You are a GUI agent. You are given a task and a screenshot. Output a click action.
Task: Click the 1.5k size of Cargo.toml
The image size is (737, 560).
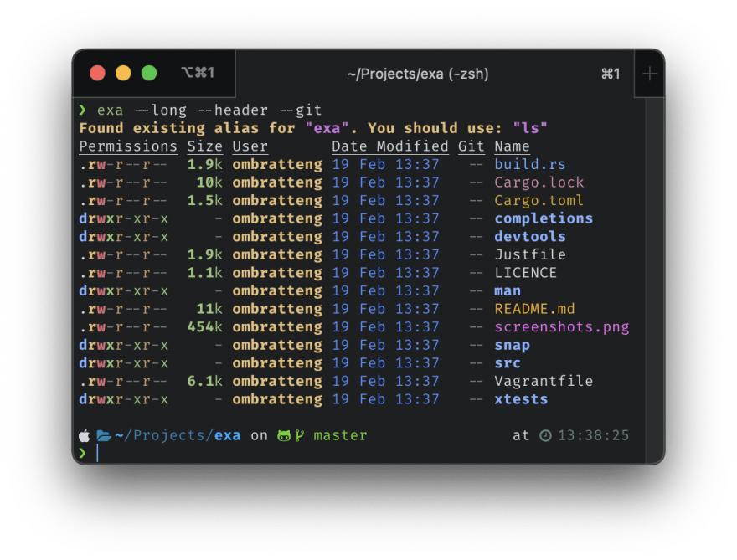205,201
